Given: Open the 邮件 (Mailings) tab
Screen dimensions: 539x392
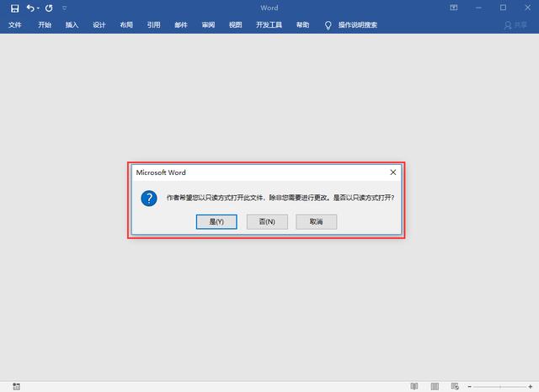Looking at the screenshot, I should click(181, 24).
